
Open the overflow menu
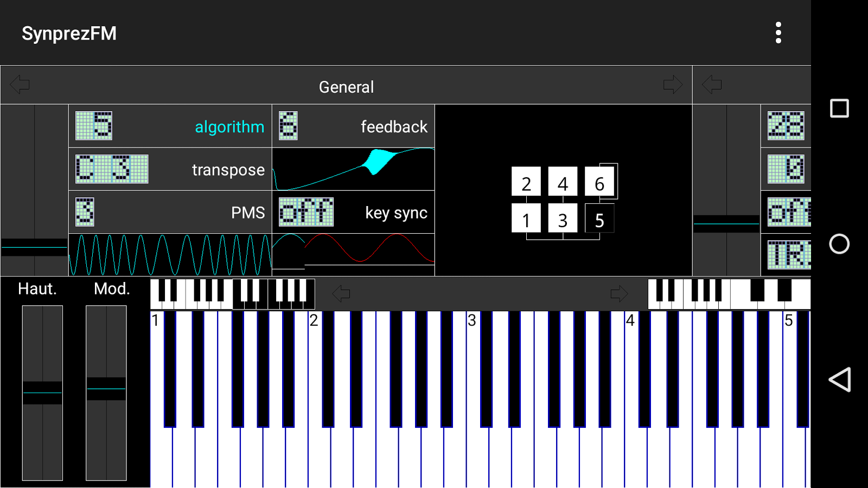779,33
